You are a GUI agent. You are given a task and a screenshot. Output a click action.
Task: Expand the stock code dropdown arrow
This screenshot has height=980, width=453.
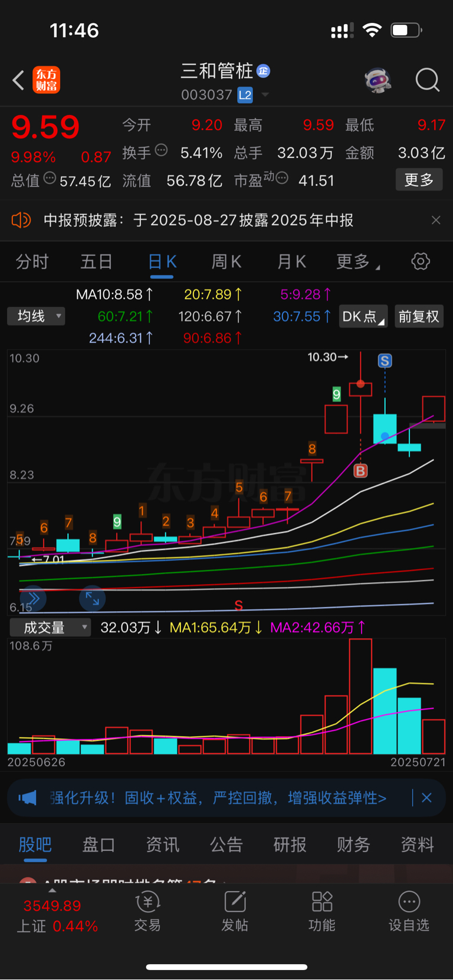tap(265, 95)
